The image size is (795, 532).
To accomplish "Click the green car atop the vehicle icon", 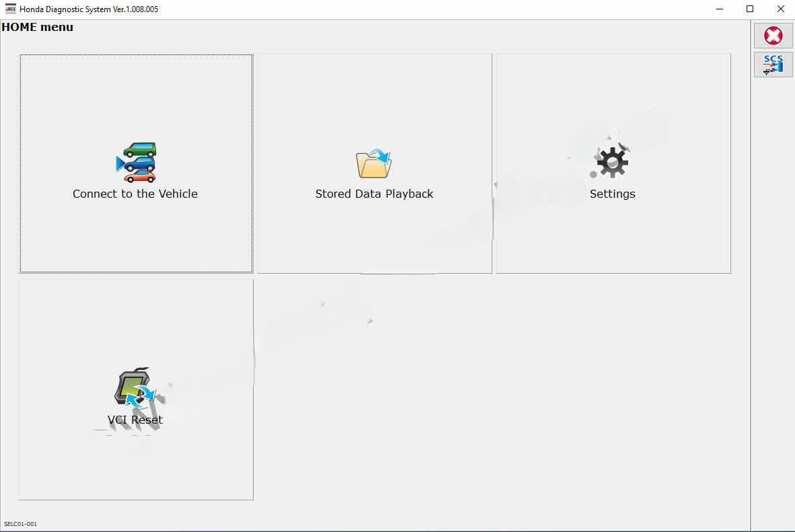I will click(140, 149).
